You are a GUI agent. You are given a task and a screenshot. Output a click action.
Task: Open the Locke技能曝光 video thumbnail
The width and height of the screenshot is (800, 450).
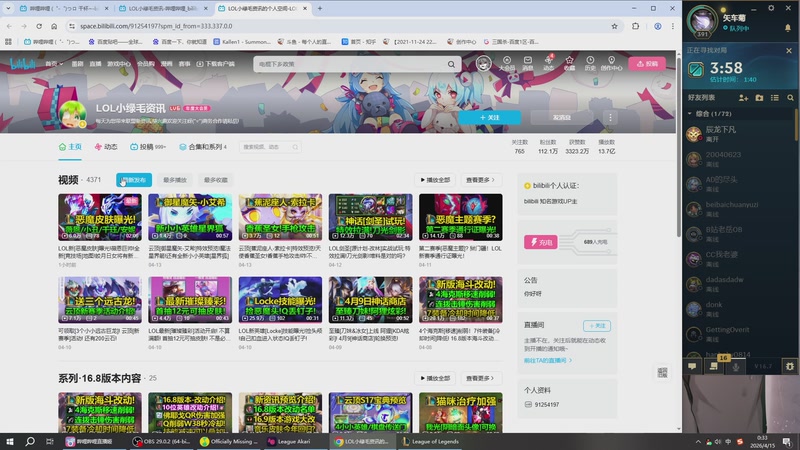pyautogui.click(x=280, y=300)
